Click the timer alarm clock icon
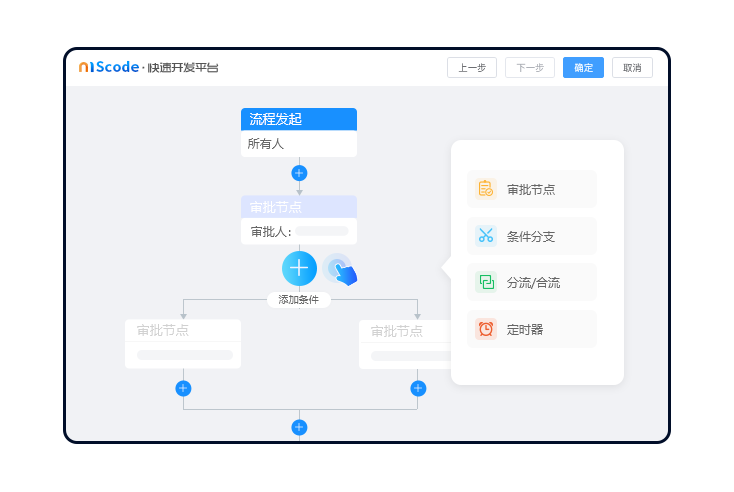The image size is (734, 492). pyautogui.click(x=486, y=329)
